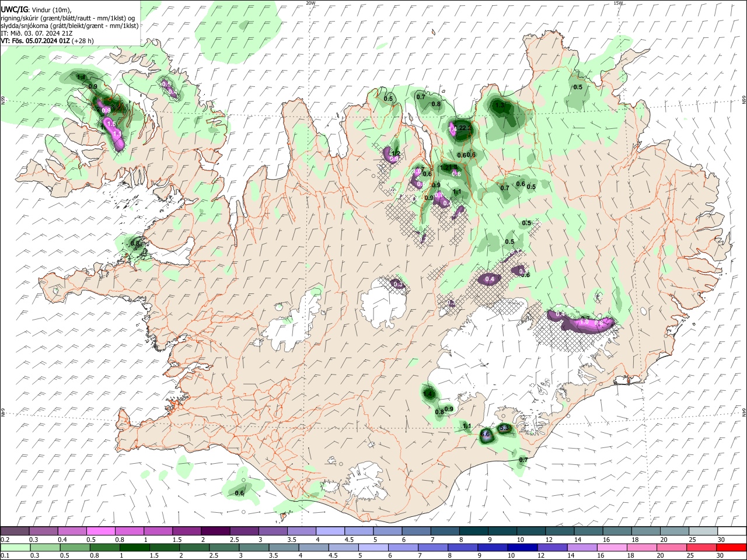Select the 'IT: Mið. 03. 07. 2024 21Z' line
747x560 pixels.
(x=37, y=33)
